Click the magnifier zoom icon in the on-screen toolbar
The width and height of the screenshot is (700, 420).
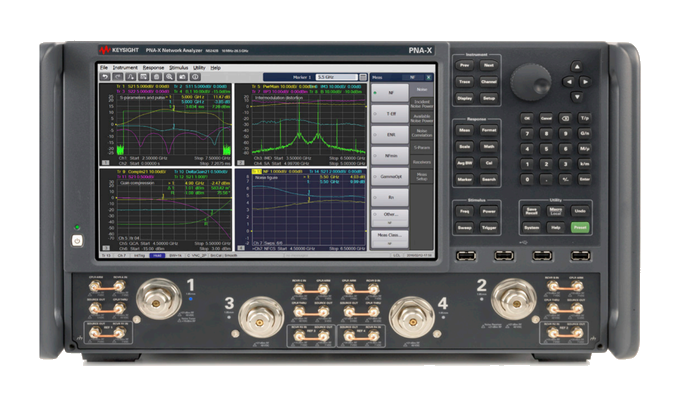[x=169, y=77]
